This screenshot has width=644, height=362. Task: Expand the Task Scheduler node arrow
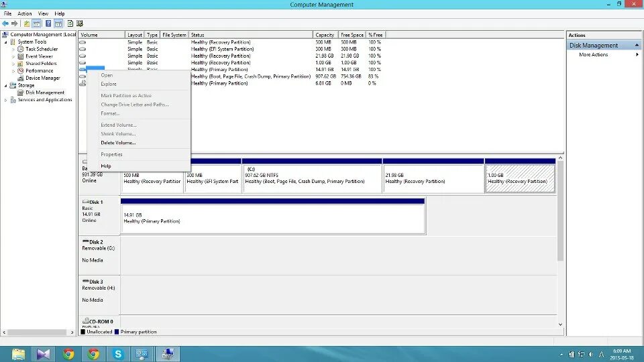point(13,49)
